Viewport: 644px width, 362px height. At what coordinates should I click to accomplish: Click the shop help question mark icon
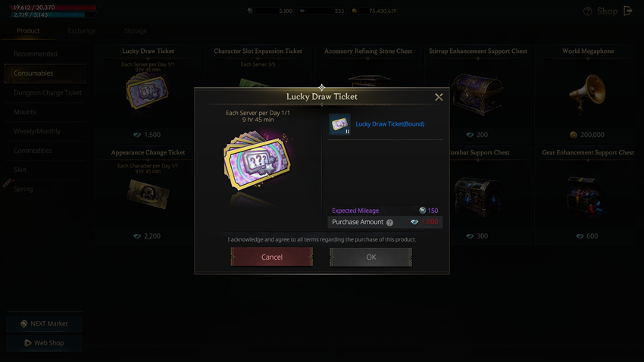588,11
